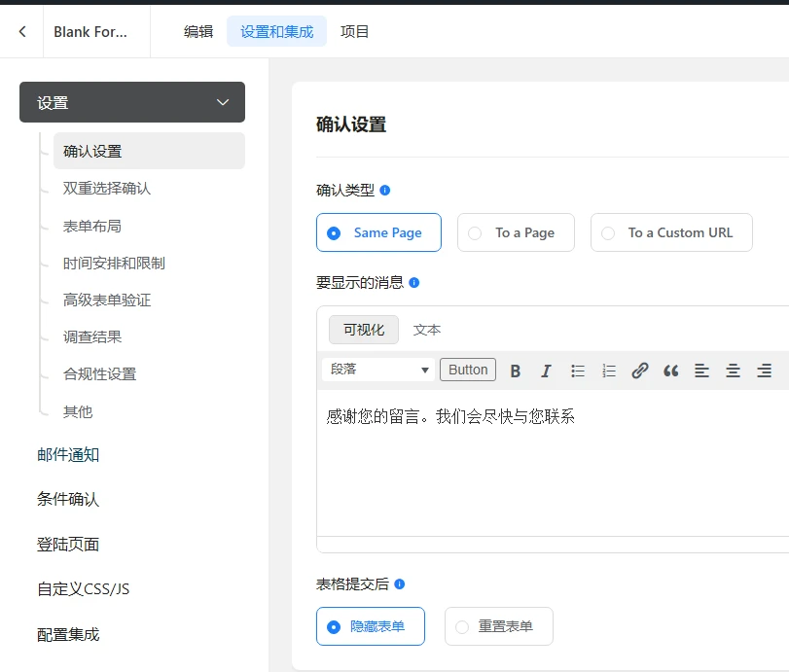The width and height of the screenshot is (789, 672).
Task: Toggle bold formatting in the message editor
Action: tap(515, 370)
